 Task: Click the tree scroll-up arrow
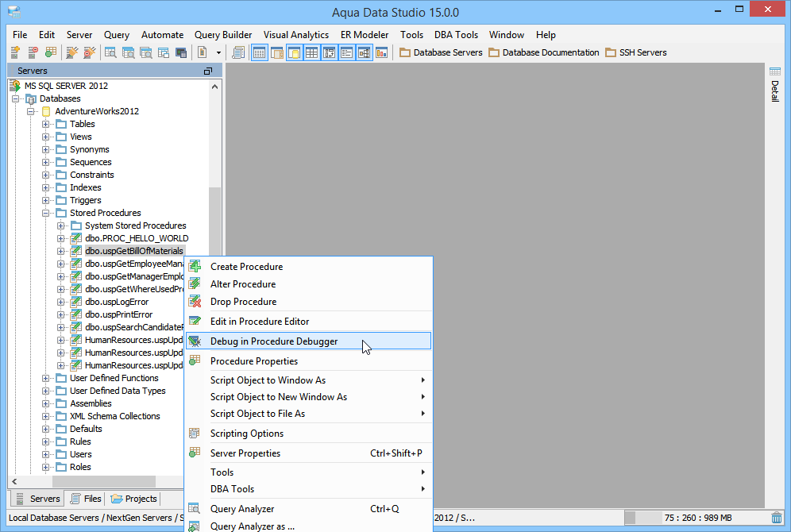coord(215,87)
